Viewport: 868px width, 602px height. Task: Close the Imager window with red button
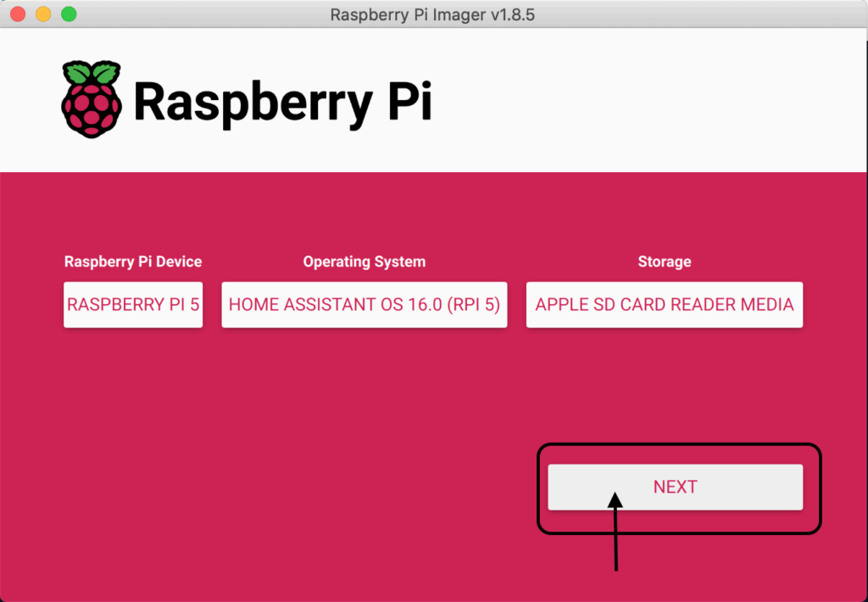[18, 14]
